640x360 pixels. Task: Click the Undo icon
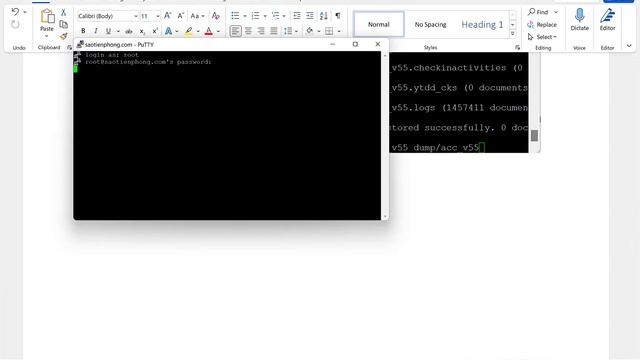[15, 12]
